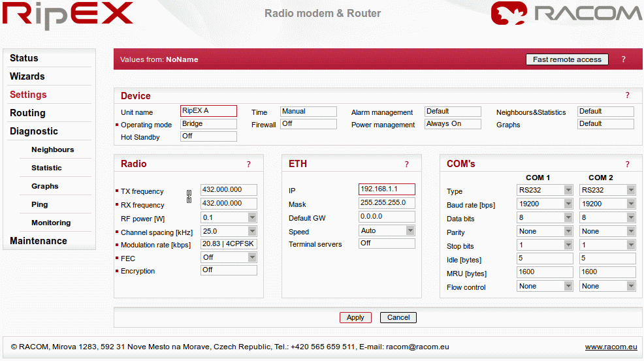Open help for the ETH section
The height and width of the screenshot is (361, 644).
click(x=407, y=165)
